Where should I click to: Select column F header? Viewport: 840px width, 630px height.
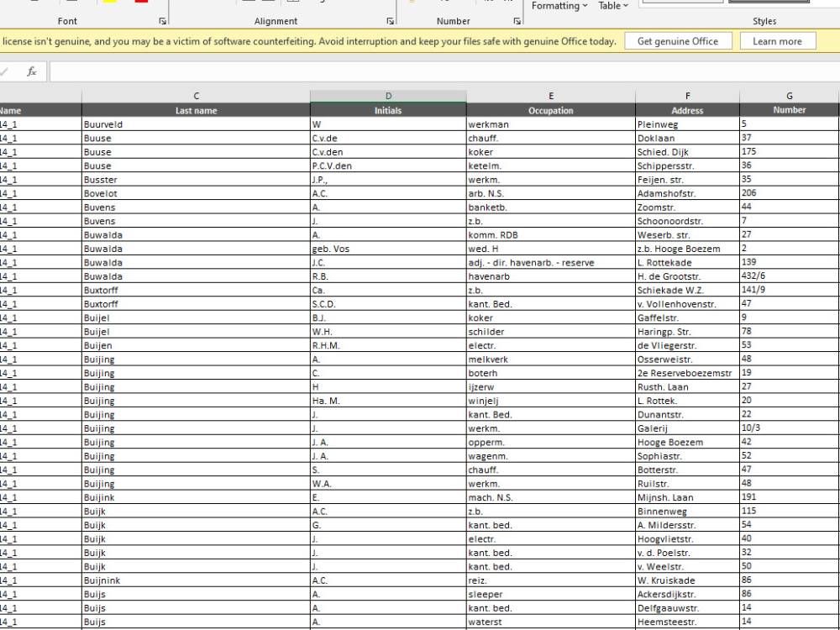coord(687,96)
